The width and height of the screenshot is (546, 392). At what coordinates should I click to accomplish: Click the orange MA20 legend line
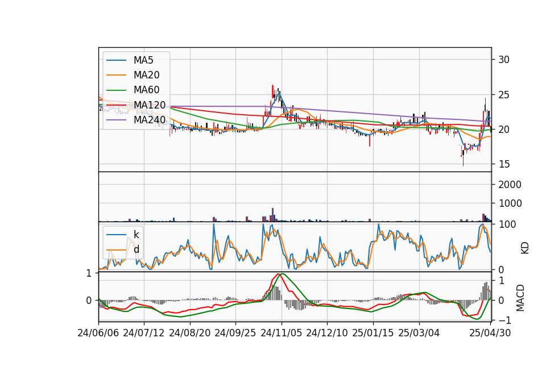(116, 75)
